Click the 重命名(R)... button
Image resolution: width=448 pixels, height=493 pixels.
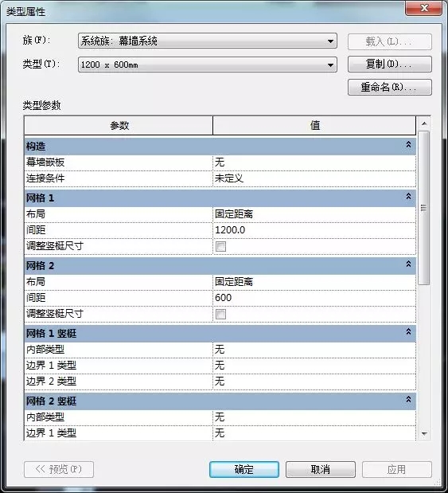[390, 87]
